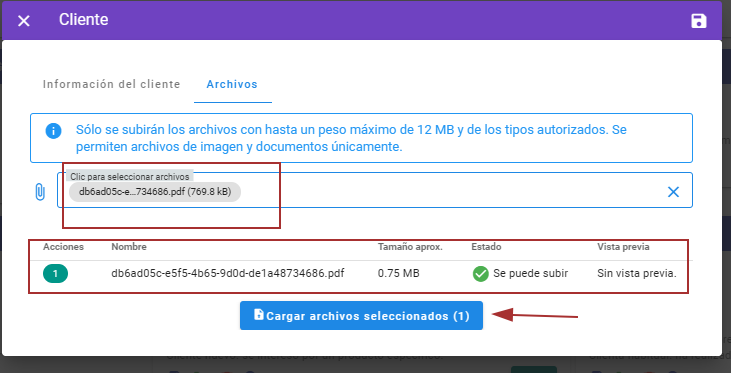This screenshot has width=731, height=373.
Task: Select the Archivos tab
Action: [232, 84]
